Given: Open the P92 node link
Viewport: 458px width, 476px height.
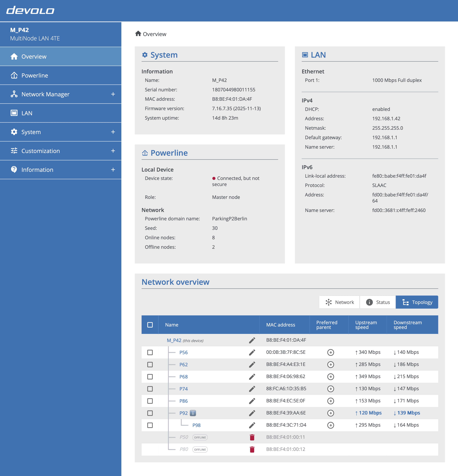Looking at the screenshot, I should coord(183,413).
